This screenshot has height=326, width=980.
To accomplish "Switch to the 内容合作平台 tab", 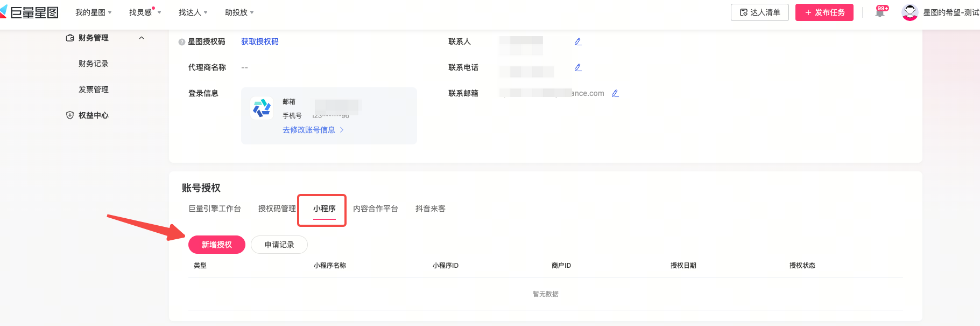I will tap(375, 209).
